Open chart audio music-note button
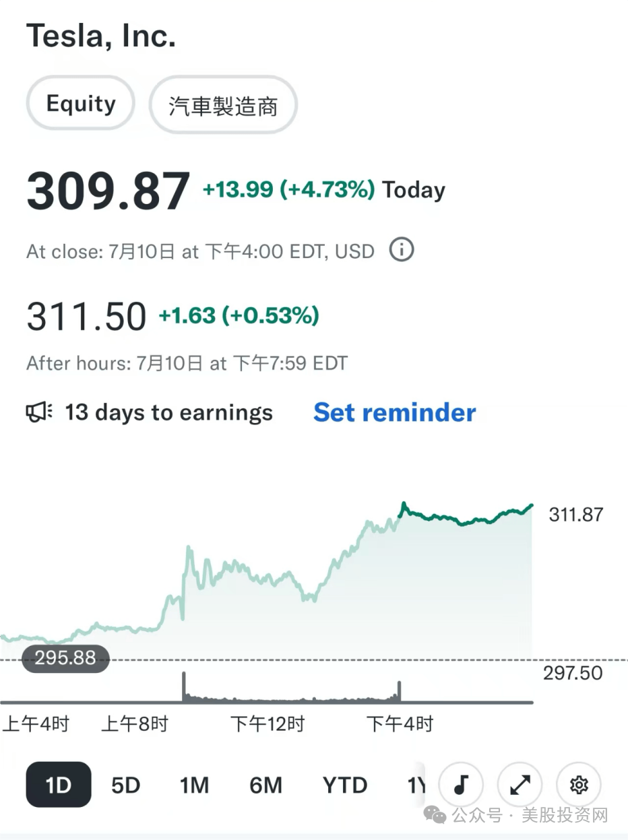 click(x=461, y=784)
